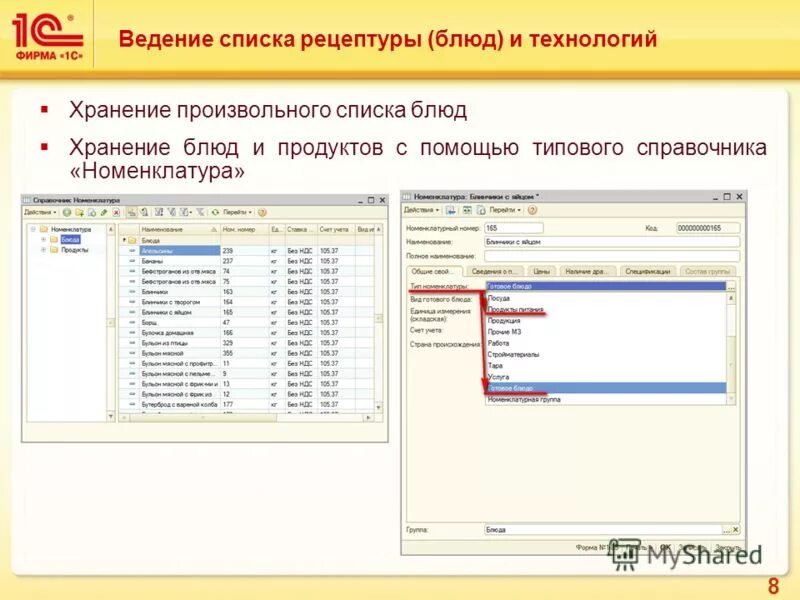Click the list's horizontal scrollbar right arrow
800x600 pixels.
pyautogui.click(x=368, y=417)
